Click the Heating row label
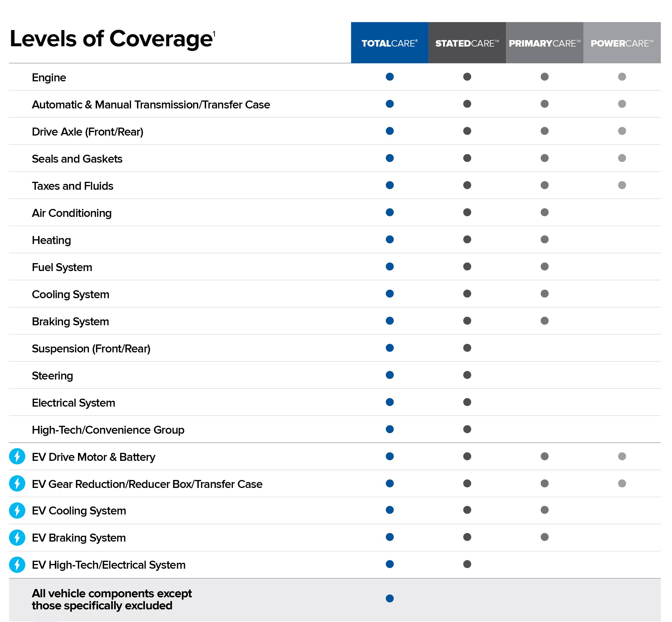Image resolution: width=672 pixels, height=622 pixels. click(x=52, y=240)
